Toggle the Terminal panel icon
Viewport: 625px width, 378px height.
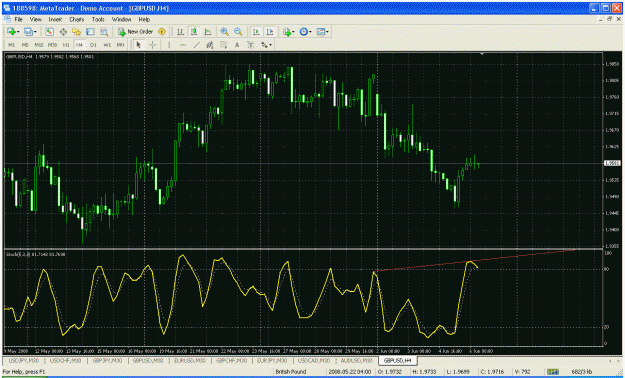(x=90, y=32)
